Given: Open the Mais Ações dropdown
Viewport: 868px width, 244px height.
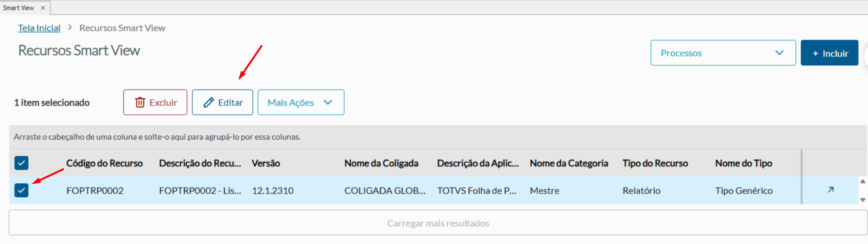Looking at the screenshot, I should point(300,102).
